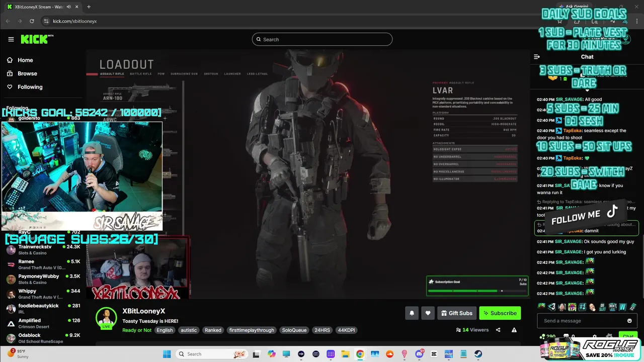This screenshot has height=362, width=644.
Task: Open a new Chrome tab
Action: pyautogui.click(x=89, y=7)
